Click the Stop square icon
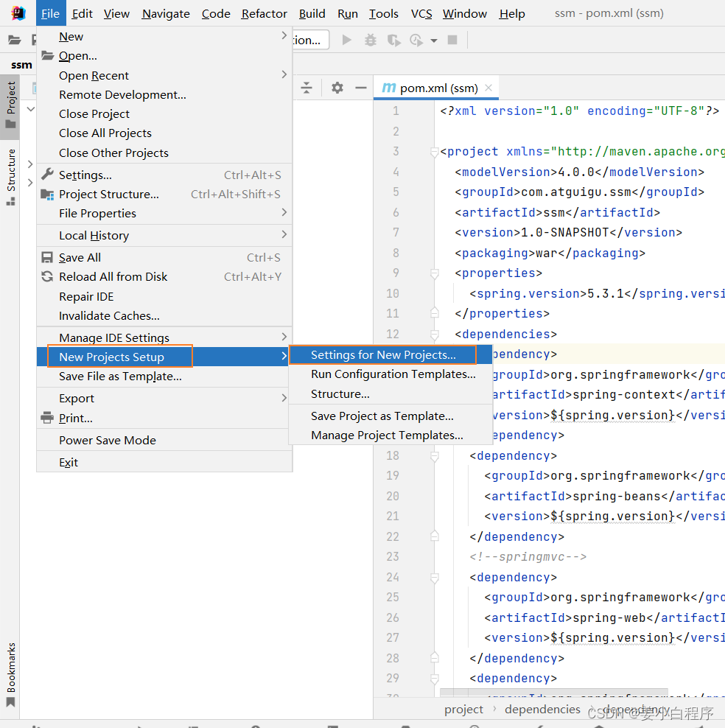The image size is (725, 728). coord(452,41)
